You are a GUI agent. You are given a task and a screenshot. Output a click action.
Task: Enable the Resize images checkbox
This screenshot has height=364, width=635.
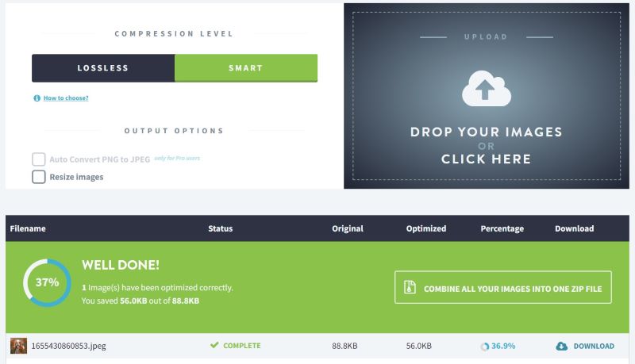coord(39,177)
